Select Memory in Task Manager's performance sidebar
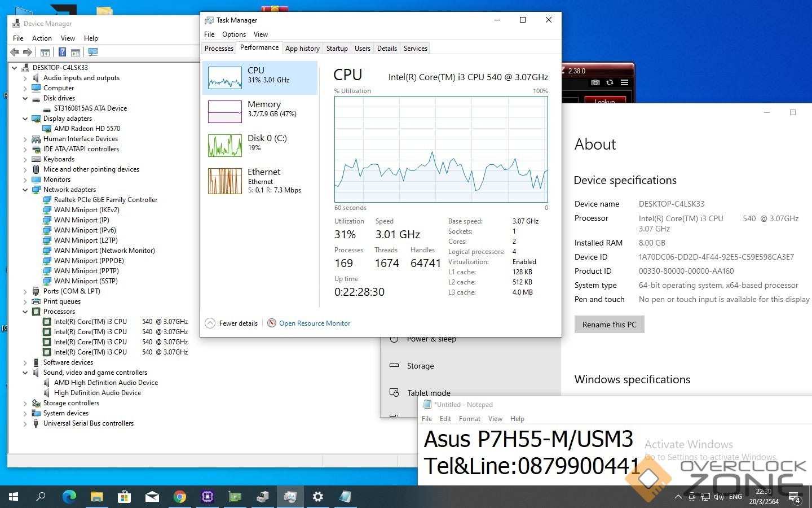This screenshot has height=508, width=812. (x=260, y=111)
